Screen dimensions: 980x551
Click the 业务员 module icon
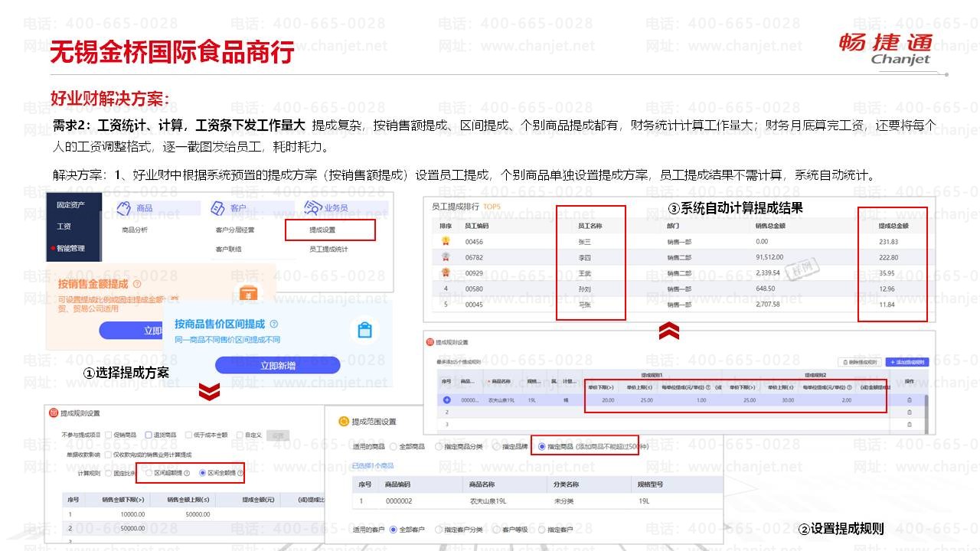[312, 207]
